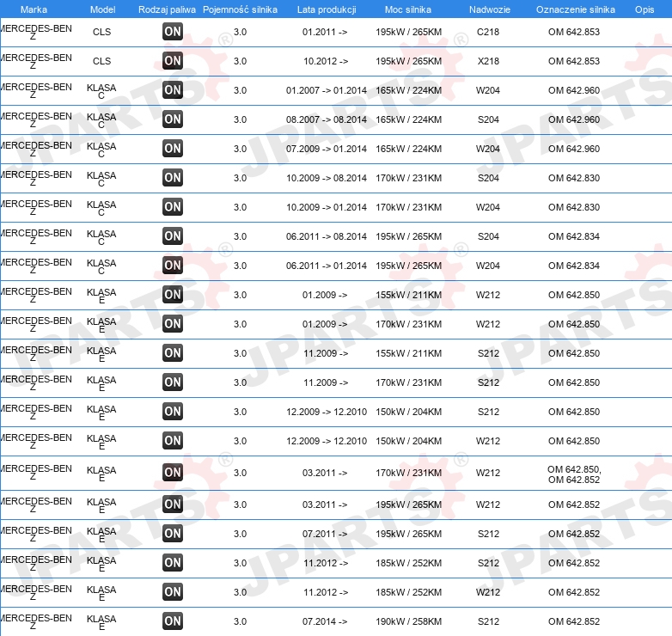Select the 10.2012 -> production date
Image resolution: width=672 pixels, height=636 pixels.
click(x=326, y=61)
